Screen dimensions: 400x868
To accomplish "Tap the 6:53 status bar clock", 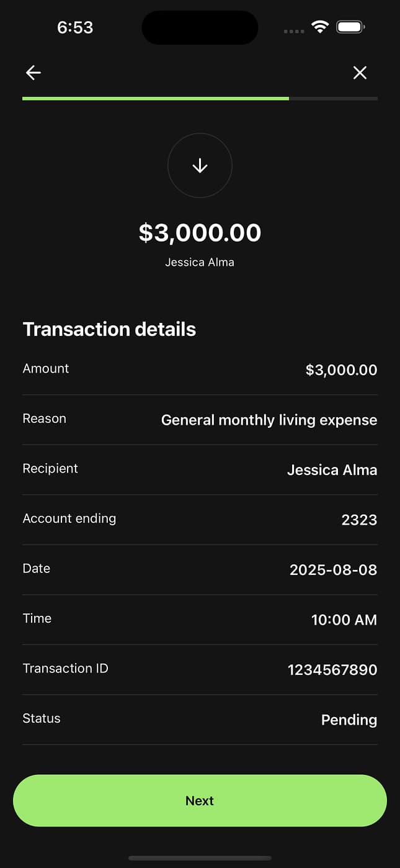I will pos(75,27).
